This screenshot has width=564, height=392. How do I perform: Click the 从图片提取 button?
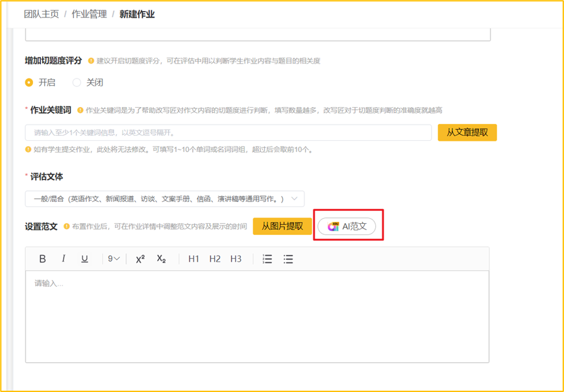[282, 227]
